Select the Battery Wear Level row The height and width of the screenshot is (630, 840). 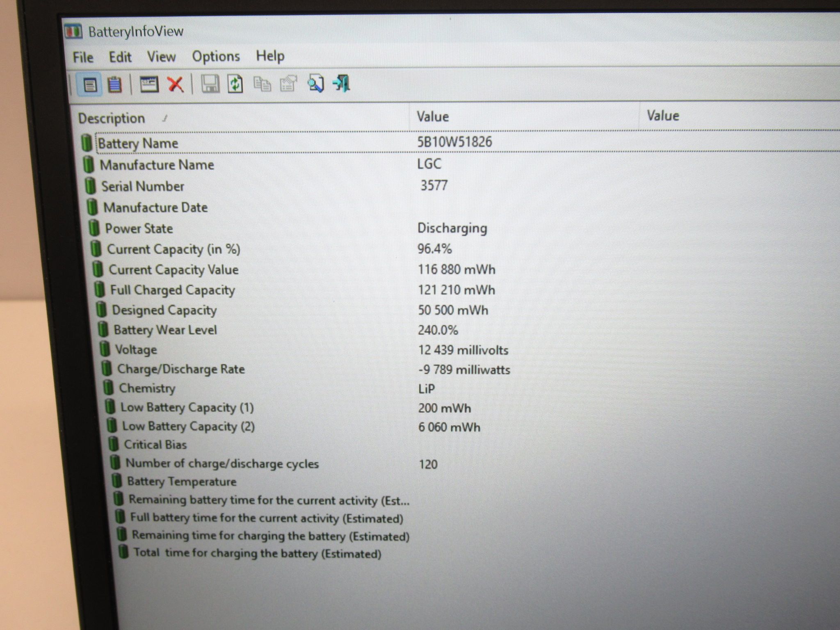pos(468,330)
